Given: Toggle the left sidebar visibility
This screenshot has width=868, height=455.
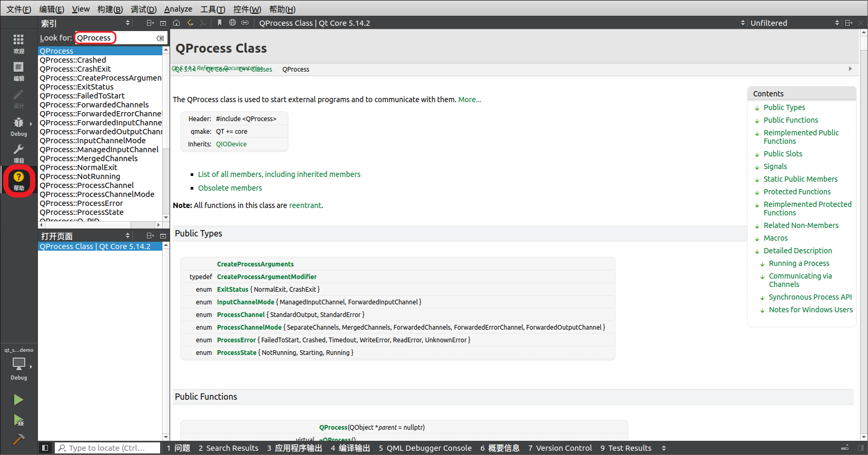Looking at the screenshot, I should [x=45, y=448].
